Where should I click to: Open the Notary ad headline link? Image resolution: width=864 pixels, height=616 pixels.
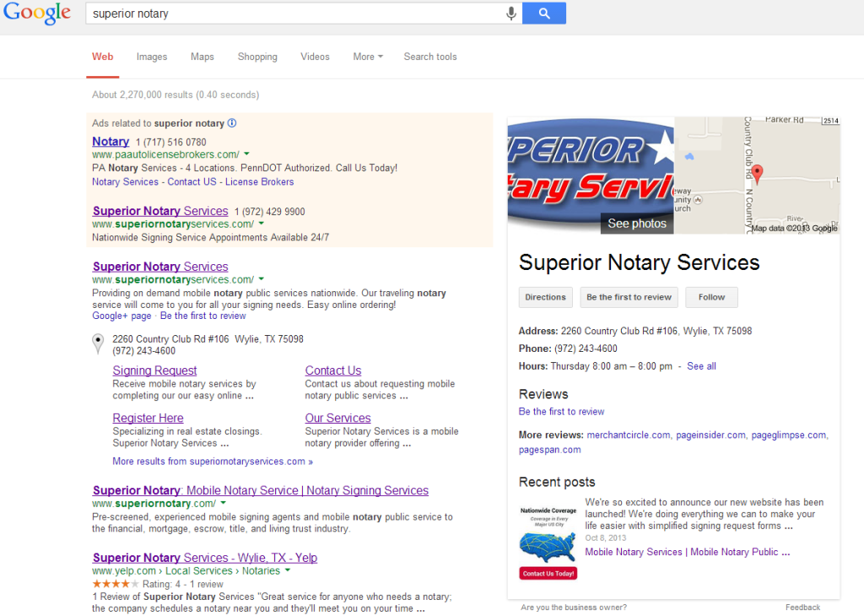(x=111, y=142)
